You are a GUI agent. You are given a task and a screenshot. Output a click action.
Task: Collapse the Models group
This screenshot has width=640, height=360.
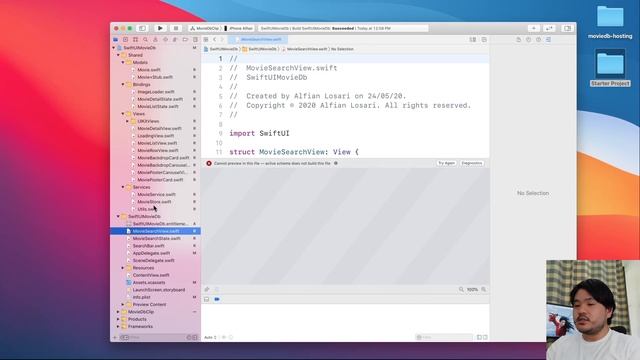click(x=123, y=62)
